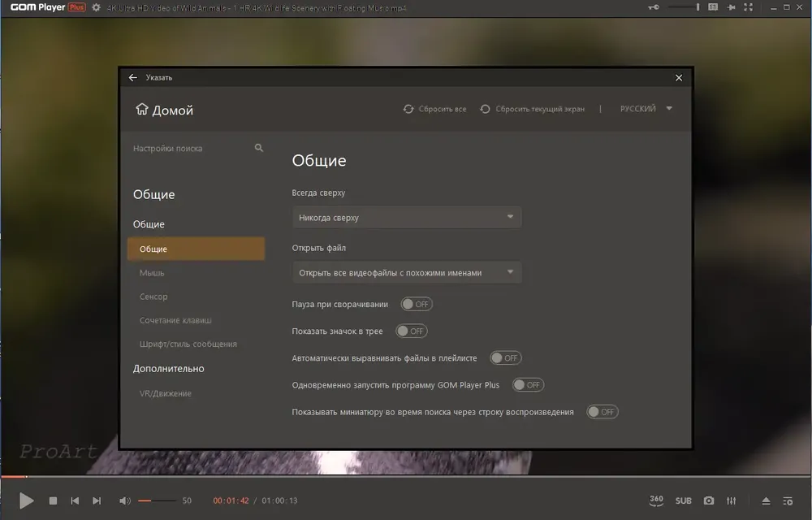Click the 360 VR mode icon

656,500
